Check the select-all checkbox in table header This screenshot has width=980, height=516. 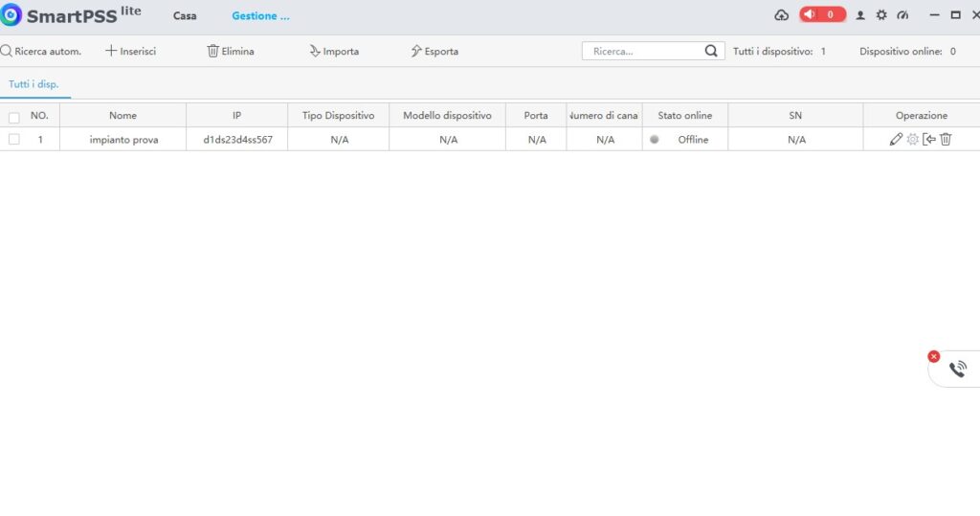(x=13, y=117)
